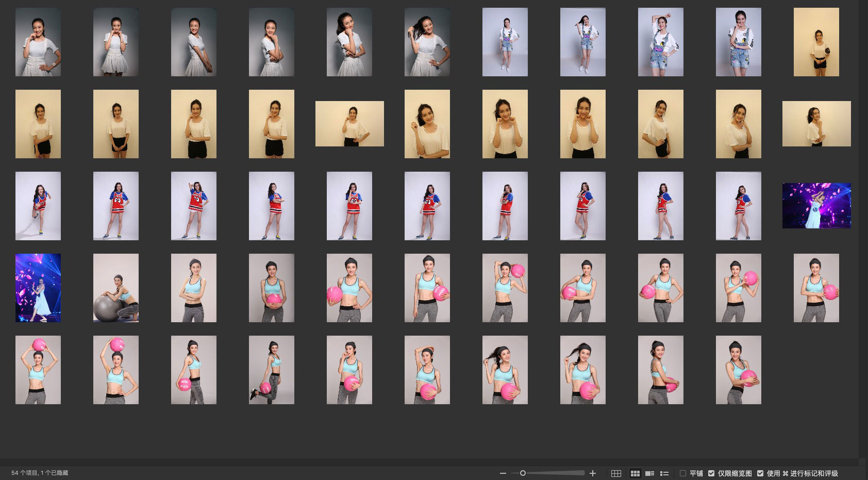Click the 54 个项目 item count status text
The image size is (868, 480).
click(x=40, y=473)
